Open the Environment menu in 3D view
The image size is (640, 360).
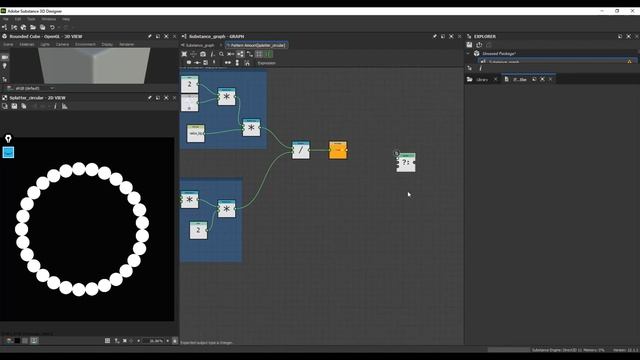85,44
